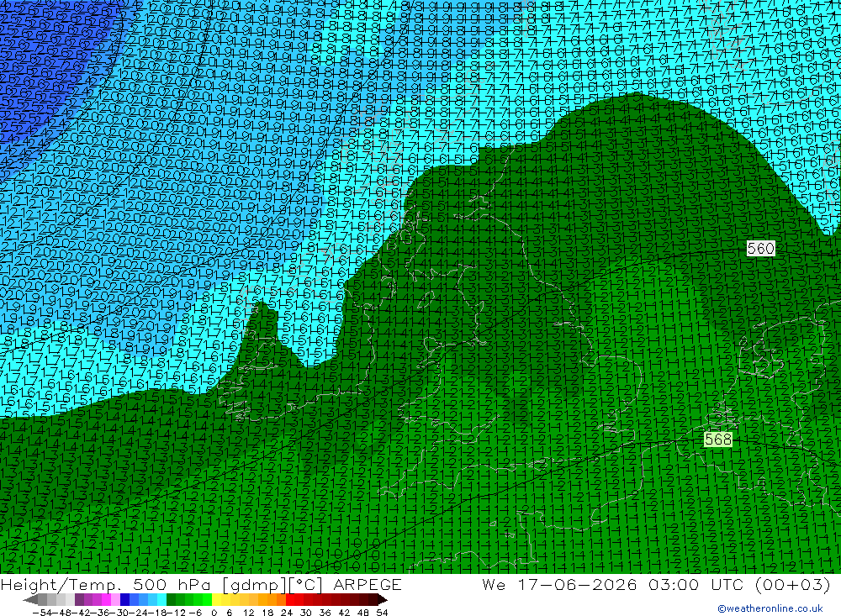Image resolution: width=841 pixels, height=616 pixels.
Task: Select the dark green swatch above -12
Action: pos(171,600)
